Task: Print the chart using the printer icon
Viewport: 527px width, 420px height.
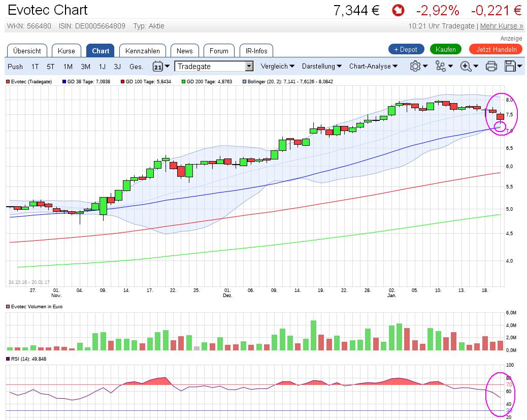Action: click(491, 66)
